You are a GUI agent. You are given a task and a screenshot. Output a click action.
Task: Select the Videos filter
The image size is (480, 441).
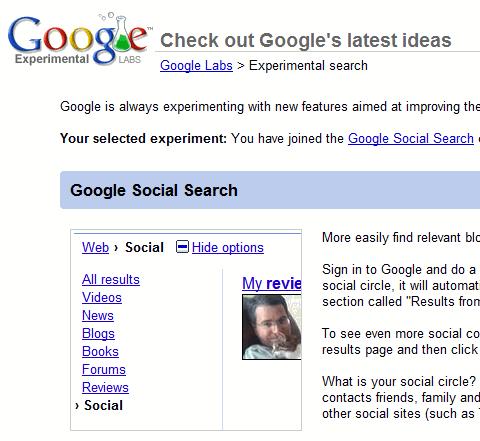pos(102,297)
